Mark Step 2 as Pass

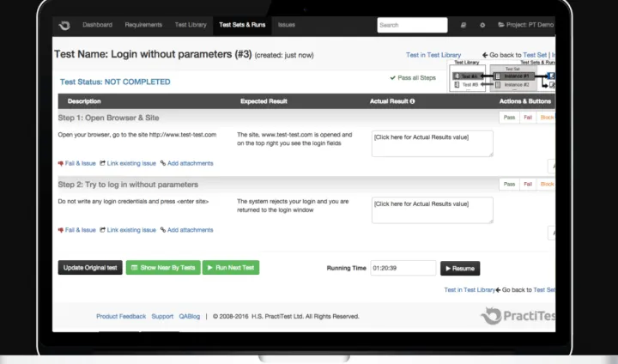click(x=509, y=185)
